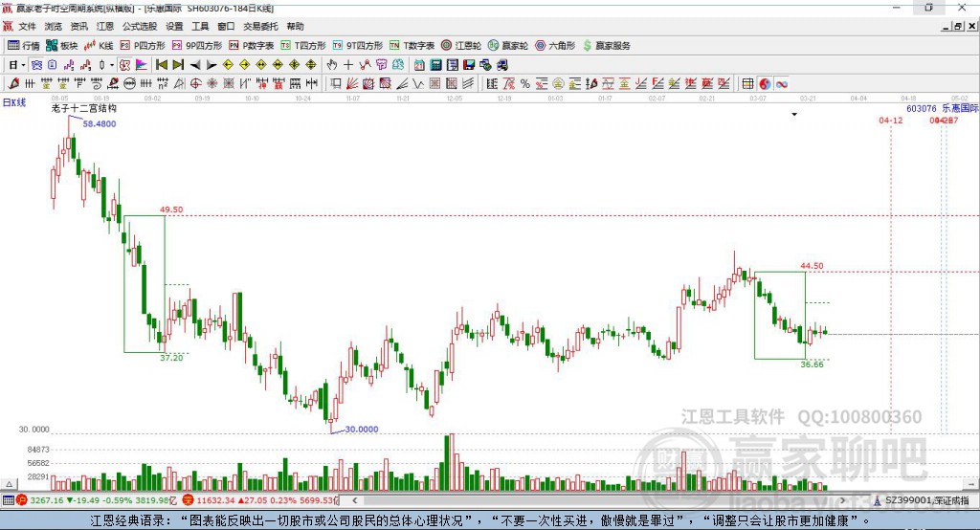Open the 文件 menu
The width and height of the screenshot is (980, 530).
(27, 26)
